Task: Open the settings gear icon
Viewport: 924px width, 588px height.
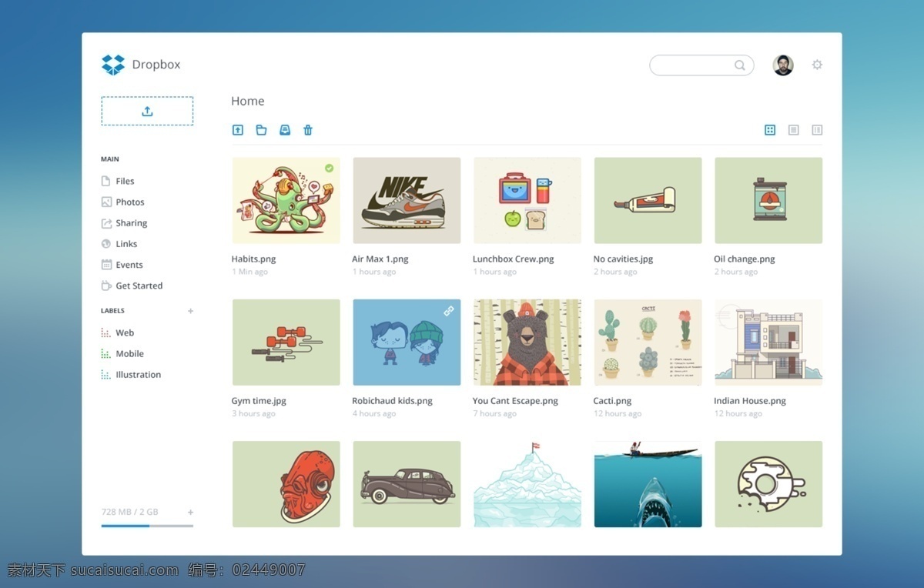Action: tap(817, 65)
